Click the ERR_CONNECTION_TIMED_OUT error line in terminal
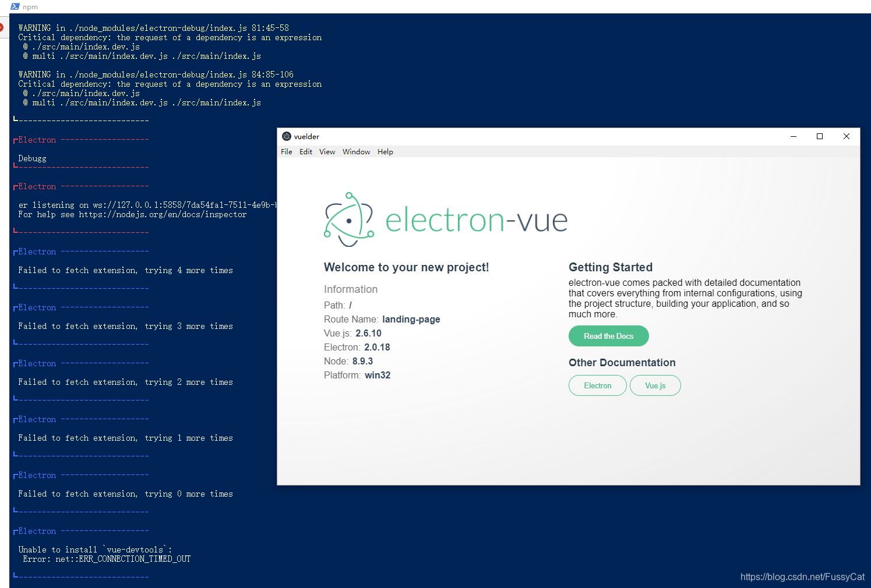This screenshot has height=588, width=871. pos(107,559)
